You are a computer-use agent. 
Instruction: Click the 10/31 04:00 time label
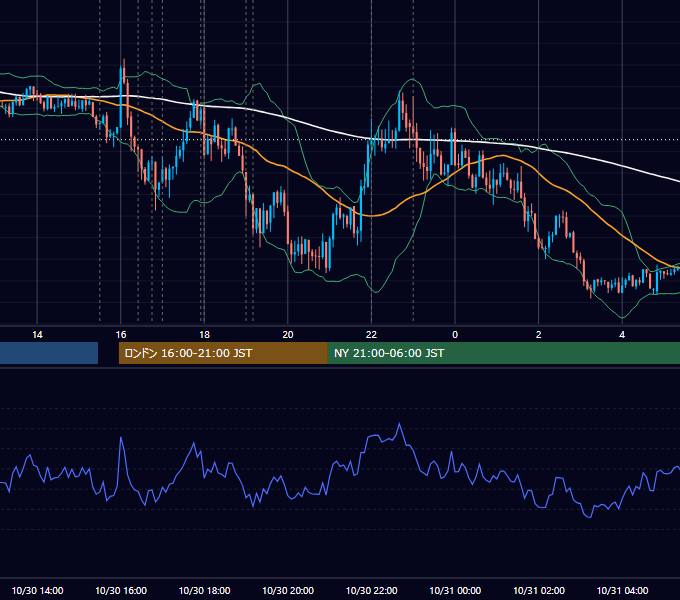tap(622, 590)
